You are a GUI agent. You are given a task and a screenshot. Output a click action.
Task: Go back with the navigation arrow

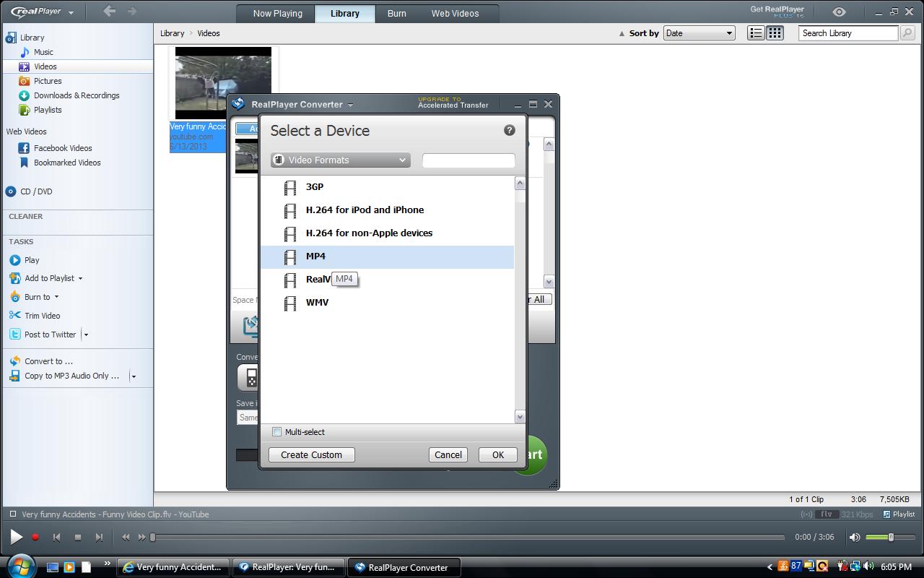point(110,11)
